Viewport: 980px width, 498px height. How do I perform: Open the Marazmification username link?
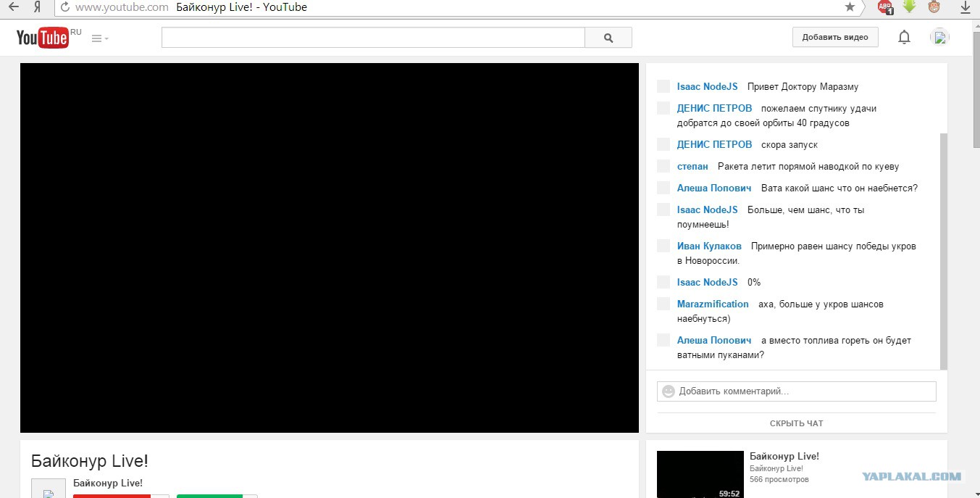pyautogui.click(x=713, y=304)
